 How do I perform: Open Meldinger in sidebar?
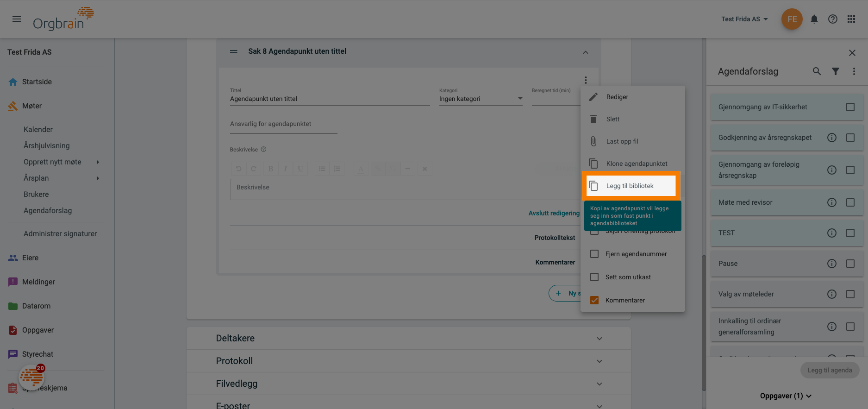tap(38, 282)
